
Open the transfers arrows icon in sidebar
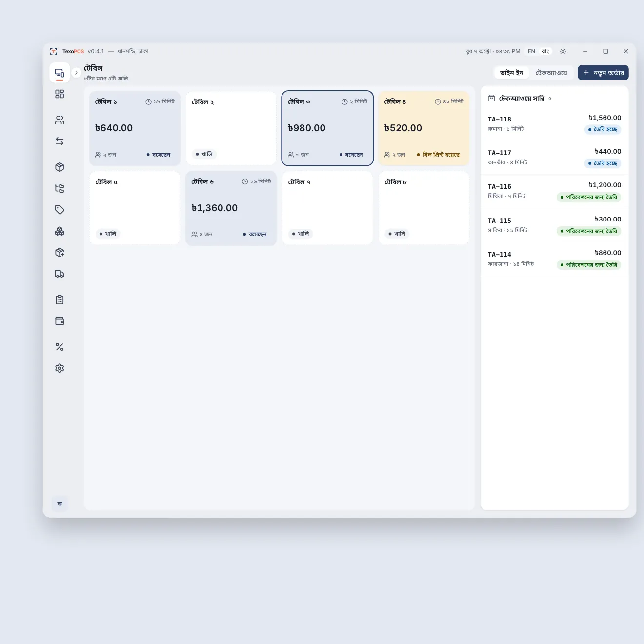(60, 141)
